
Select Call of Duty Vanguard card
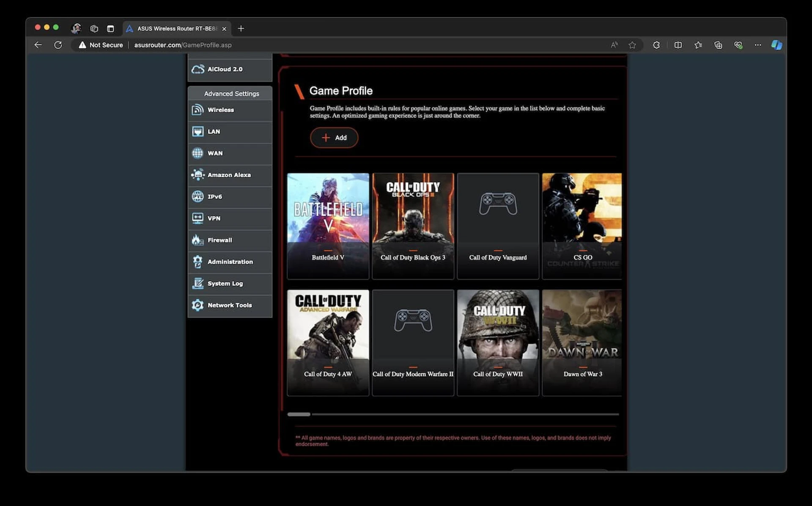[x=498, y=226]
